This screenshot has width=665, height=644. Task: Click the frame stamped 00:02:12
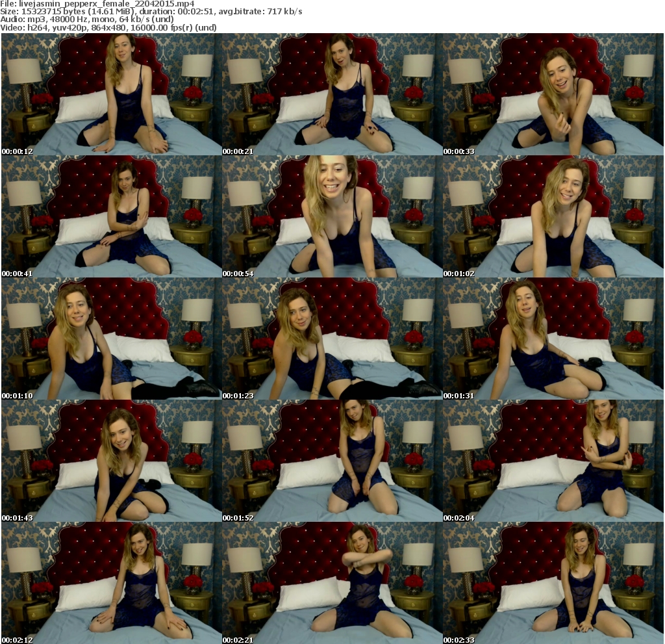coord(111,584)
